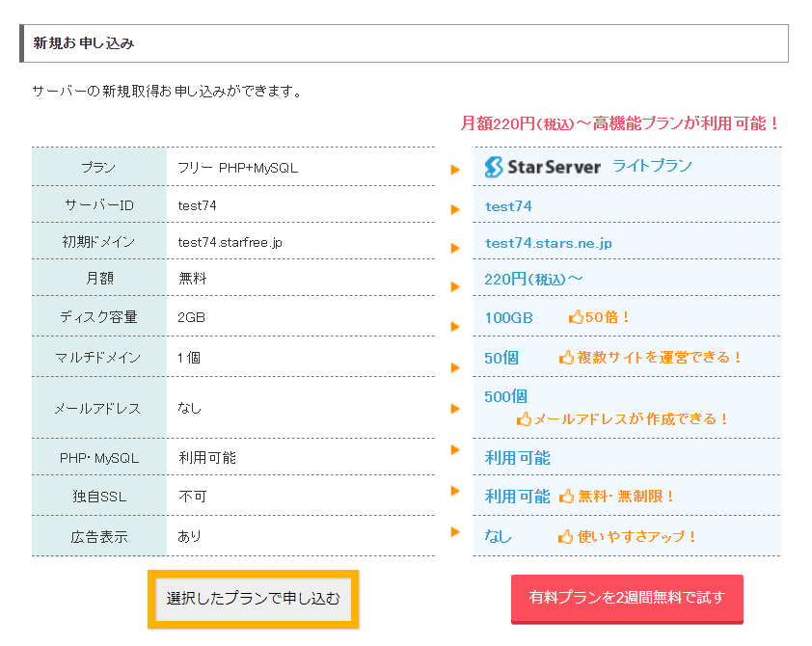Image resolution: width=812 pixels, height=646 pixels.
Task: Click the blue なし value in 広告表示 row
Action: 498,536
